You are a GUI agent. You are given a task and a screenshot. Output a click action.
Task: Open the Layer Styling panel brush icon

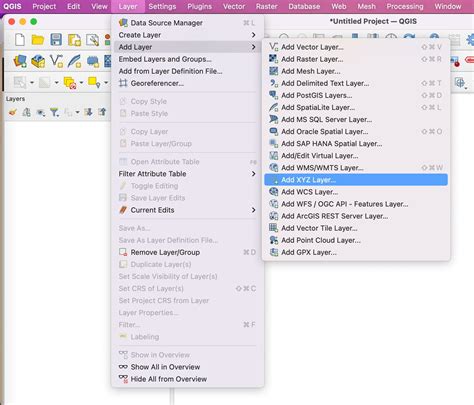tap(13, 112)
